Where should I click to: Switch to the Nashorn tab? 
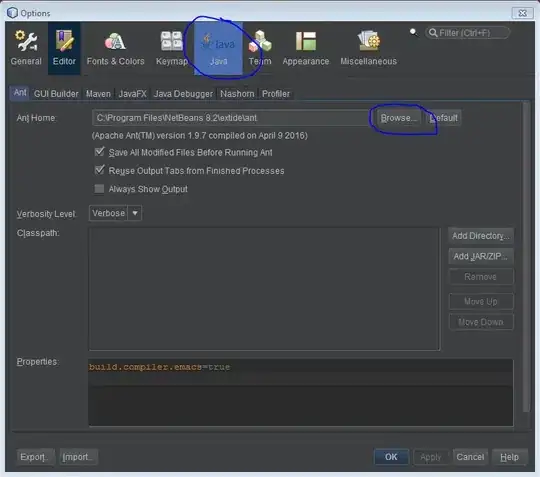pyautogui.click(x=237, y=94)
